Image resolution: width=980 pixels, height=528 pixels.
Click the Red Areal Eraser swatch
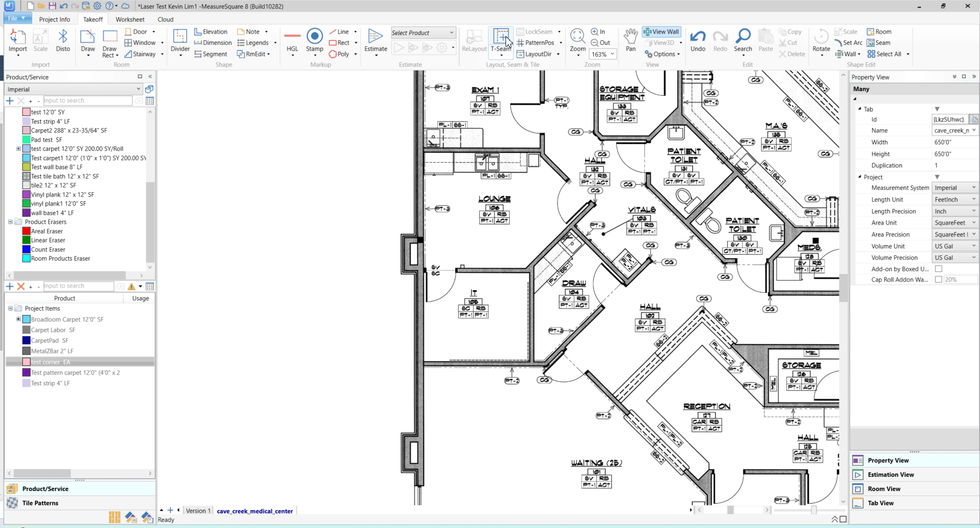[x=26, y=231]
